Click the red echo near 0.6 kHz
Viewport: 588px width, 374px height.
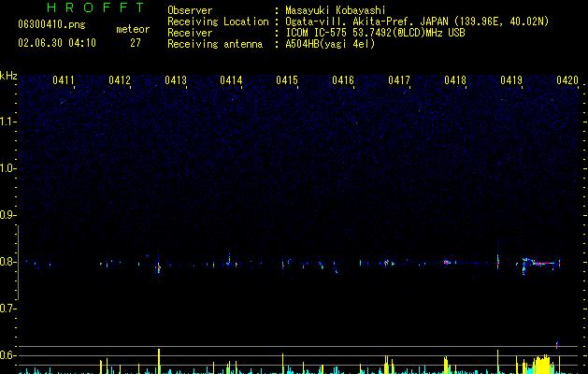point(557,344)
